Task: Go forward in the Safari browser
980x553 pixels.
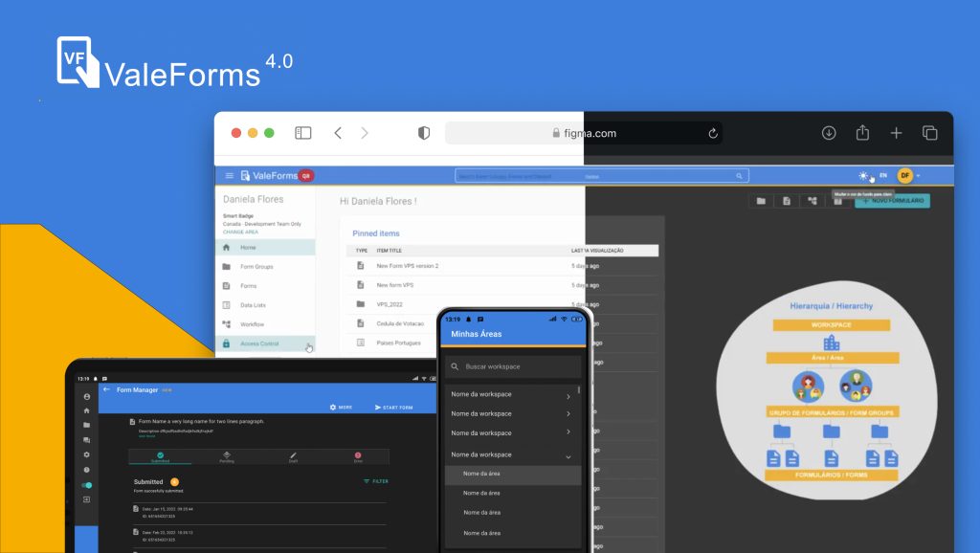Action: 365,133
